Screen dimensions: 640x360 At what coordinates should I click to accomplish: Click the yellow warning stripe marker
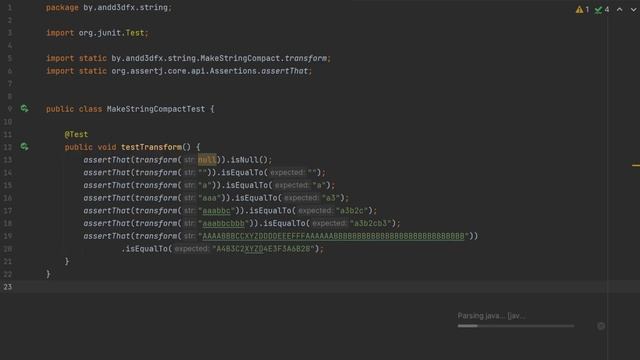pos(636,165)
